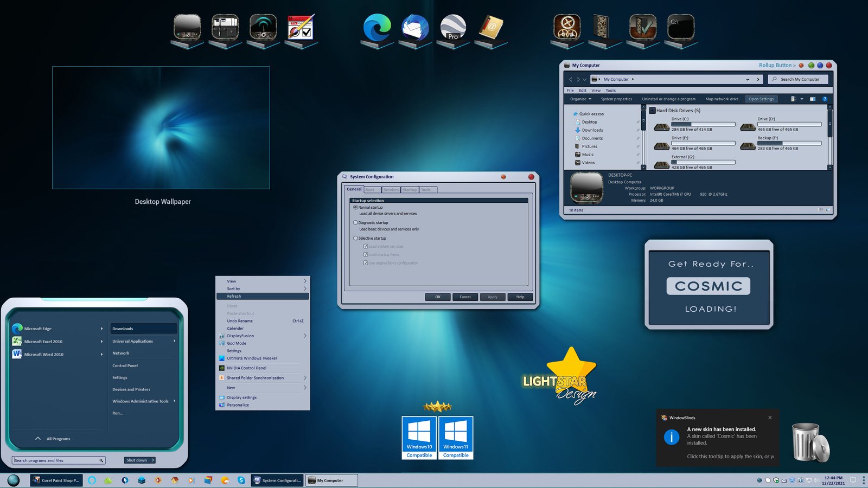Open address bar history dropdown chevron

[x=748, y=79]
